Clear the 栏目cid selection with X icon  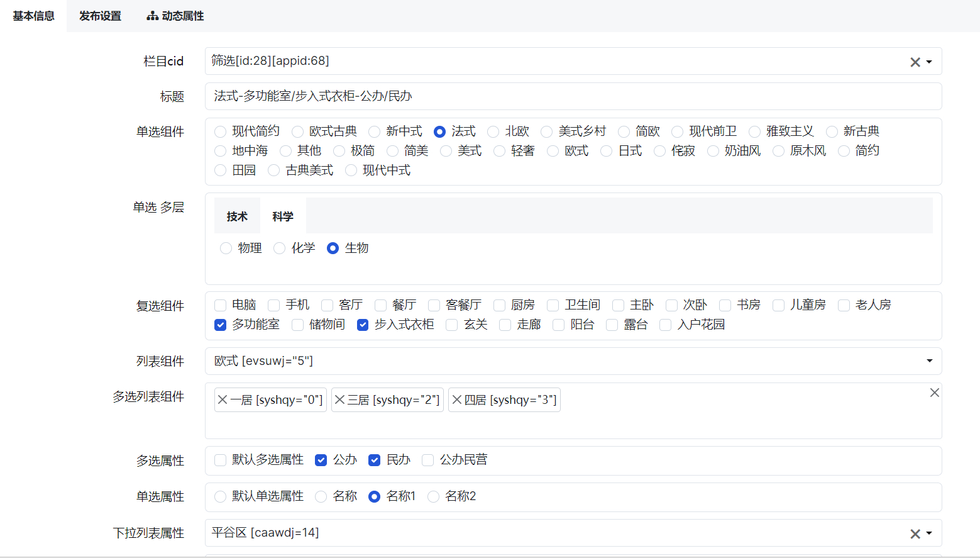[x=915, y=62]
